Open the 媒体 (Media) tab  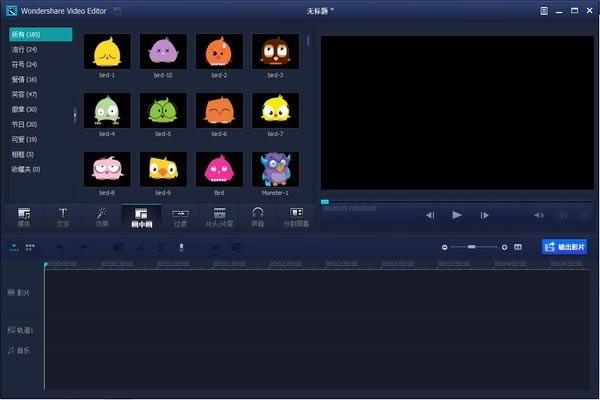pos(24,217)
